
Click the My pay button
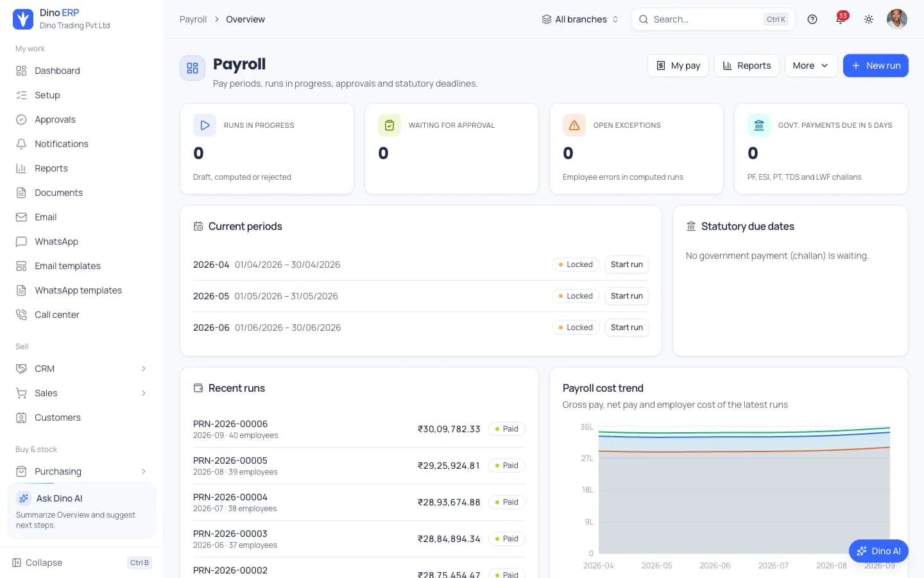(x=678, y=66)
